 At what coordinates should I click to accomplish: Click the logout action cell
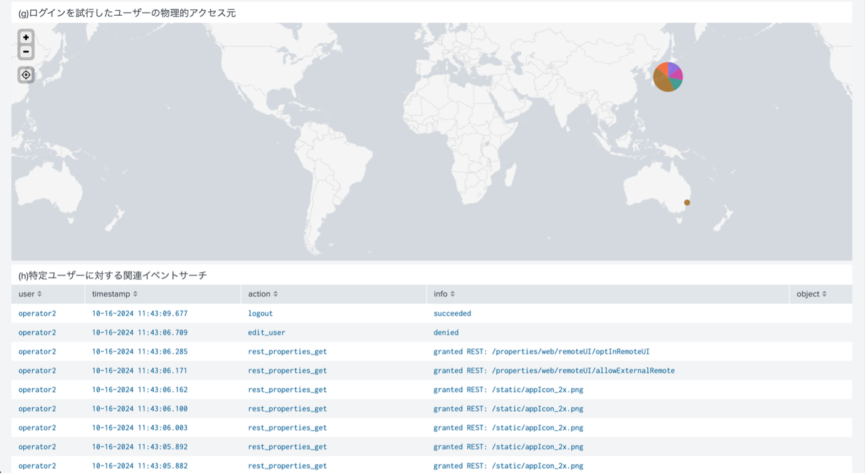coord(260,313)
